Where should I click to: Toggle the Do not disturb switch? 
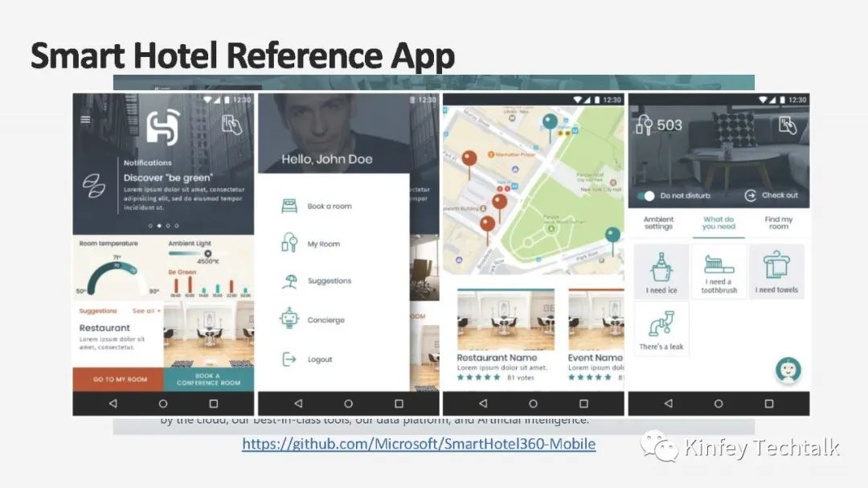coord(646,195)
